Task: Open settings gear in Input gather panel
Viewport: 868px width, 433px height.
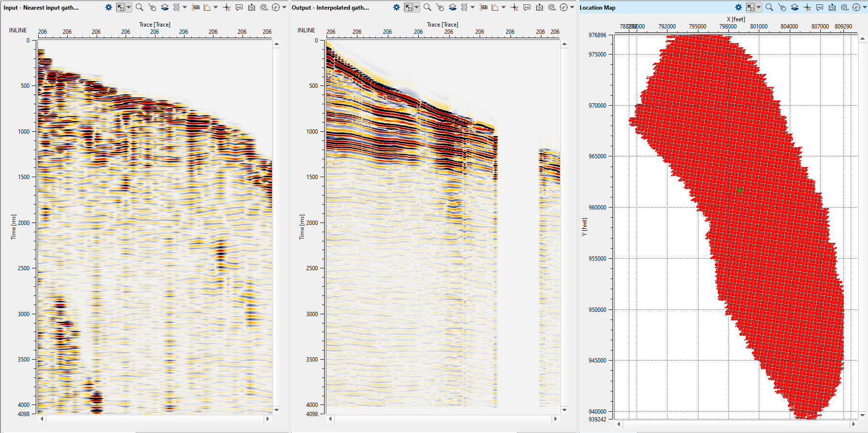Action: coord(109,7)
